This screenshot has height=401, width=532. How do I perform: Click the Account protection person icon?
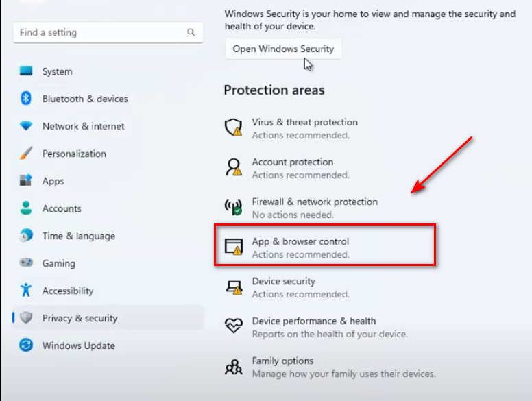tap(234, 167)
